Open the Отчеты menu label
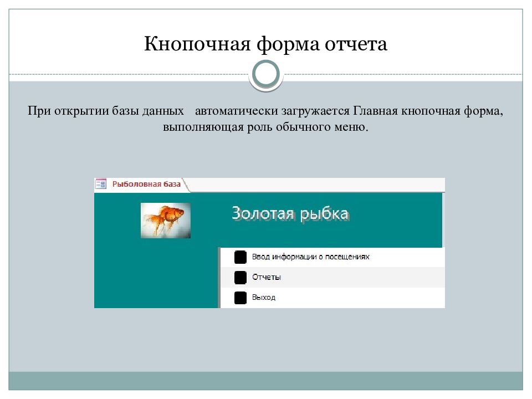The height and width of the screenshot is (399, 532). click(267, 277)
